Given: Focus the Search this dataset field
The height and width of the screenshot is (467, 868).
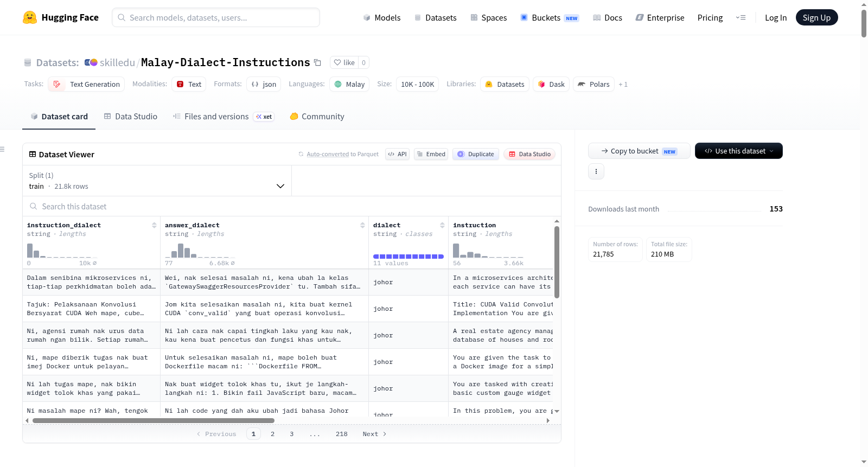Looking at the screenshot, I should [292, 206].
